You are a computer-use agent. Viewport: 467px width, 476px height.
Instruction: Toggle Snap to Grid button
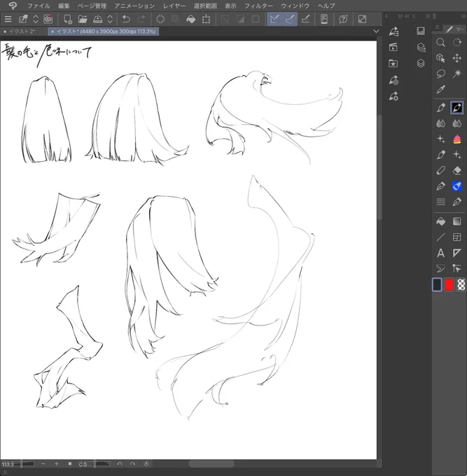click(306, 20)
